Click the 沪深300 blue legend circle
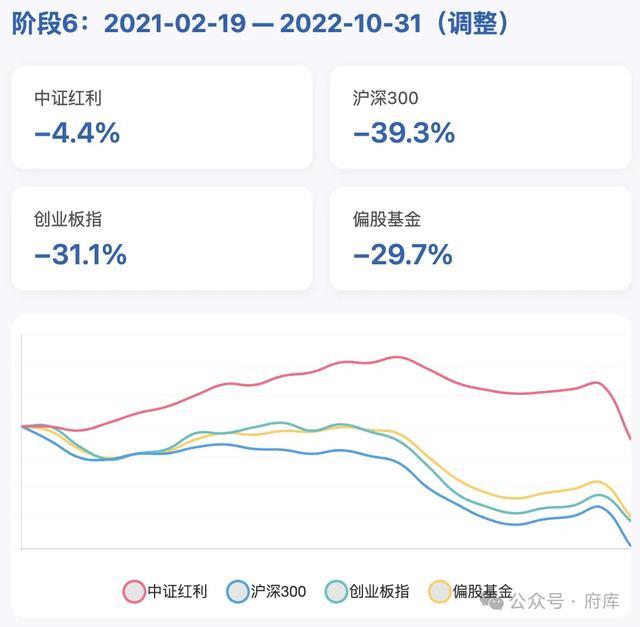Screen dimensions: 640x627 tap(237, 591)
